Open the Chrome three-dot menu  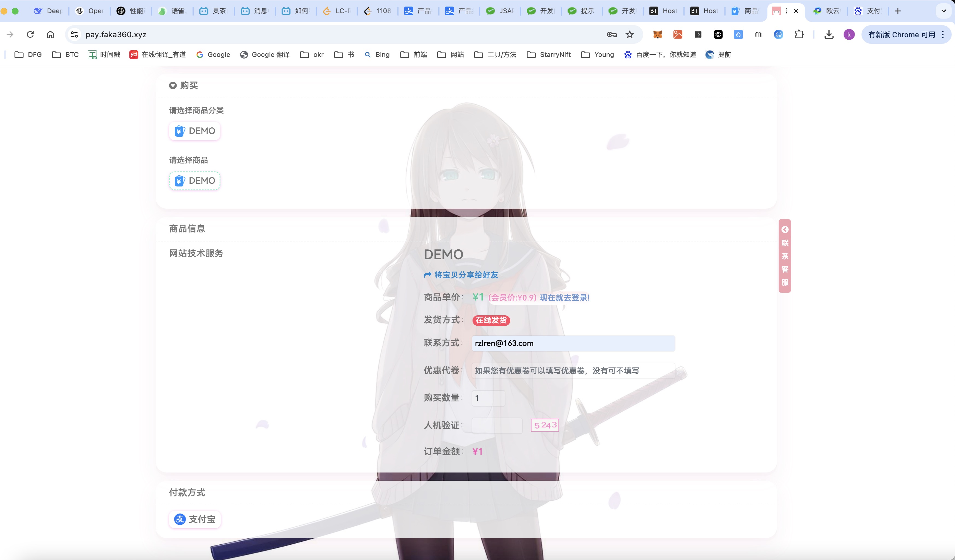[943, 34]
